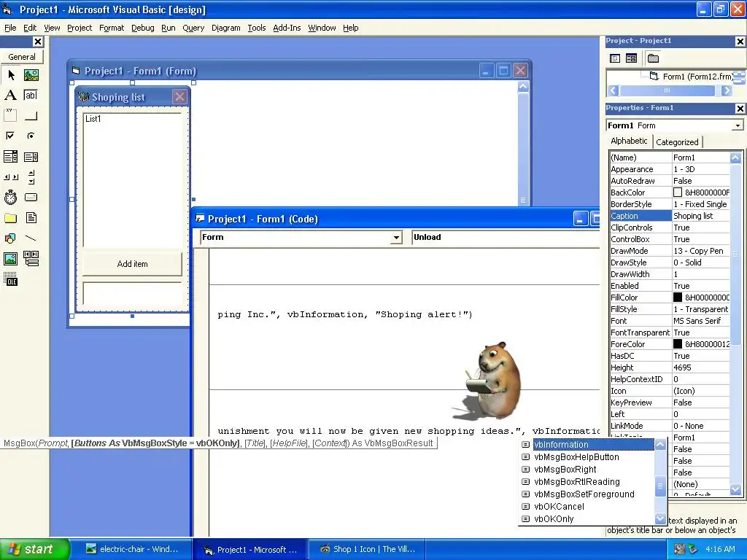Click the Add item button on form

(133, 263)
